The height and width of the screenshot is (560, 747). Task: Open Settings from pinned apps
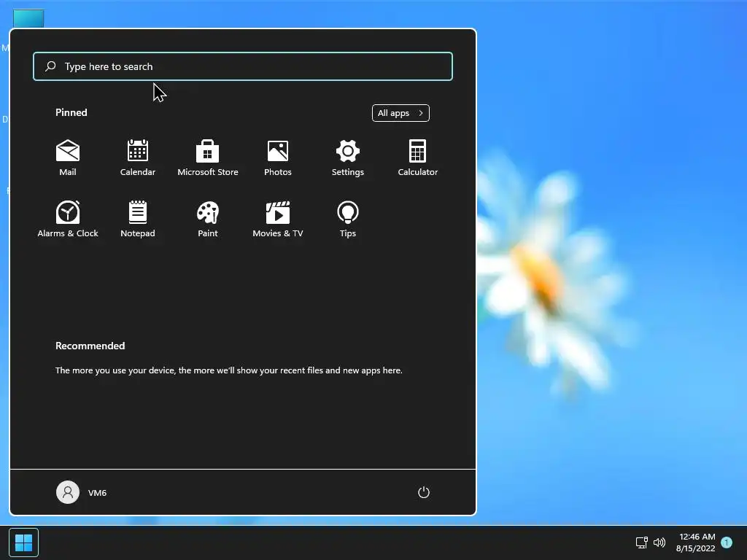(348, 157)
